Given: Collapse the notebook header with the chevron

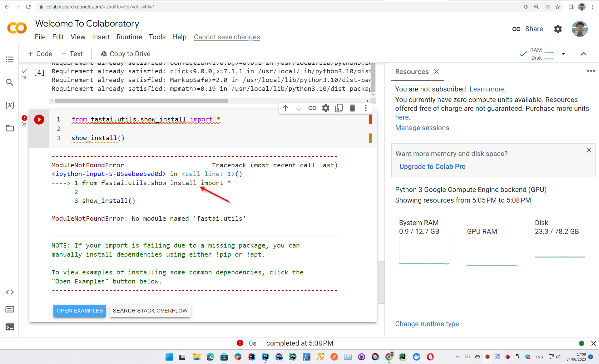Looking at the screenshot, I should (x=583, y=54).
